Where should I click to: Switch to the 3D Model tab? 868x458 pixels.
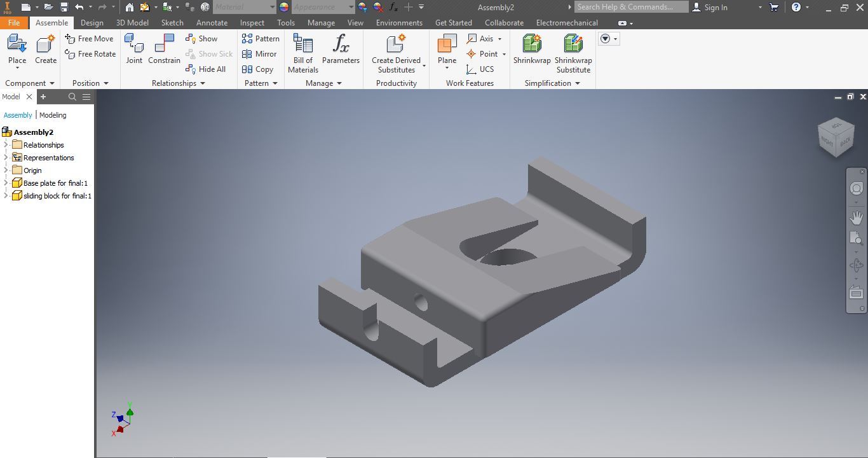(x=132, y=23)
